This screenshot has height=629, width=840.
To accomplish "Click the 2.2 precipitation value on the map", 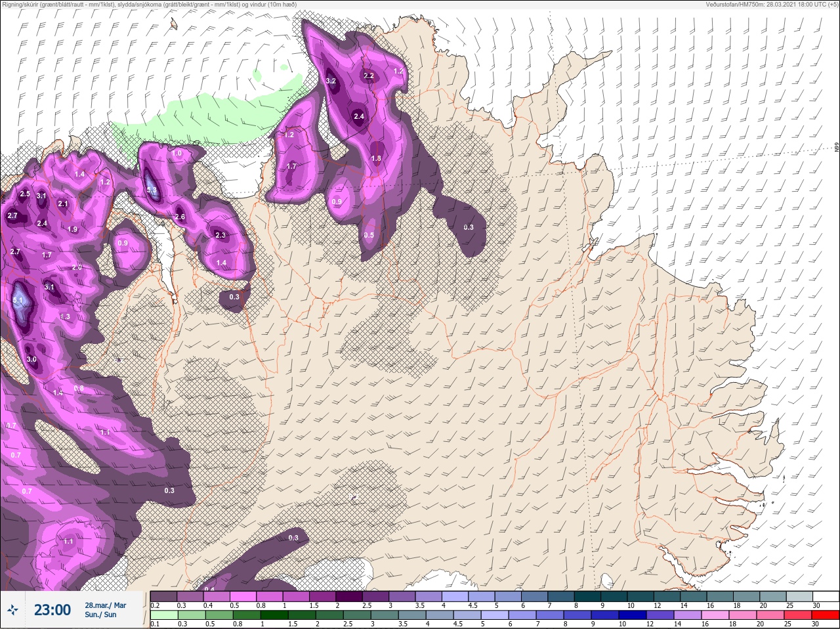I will click(x=369, y=76).
